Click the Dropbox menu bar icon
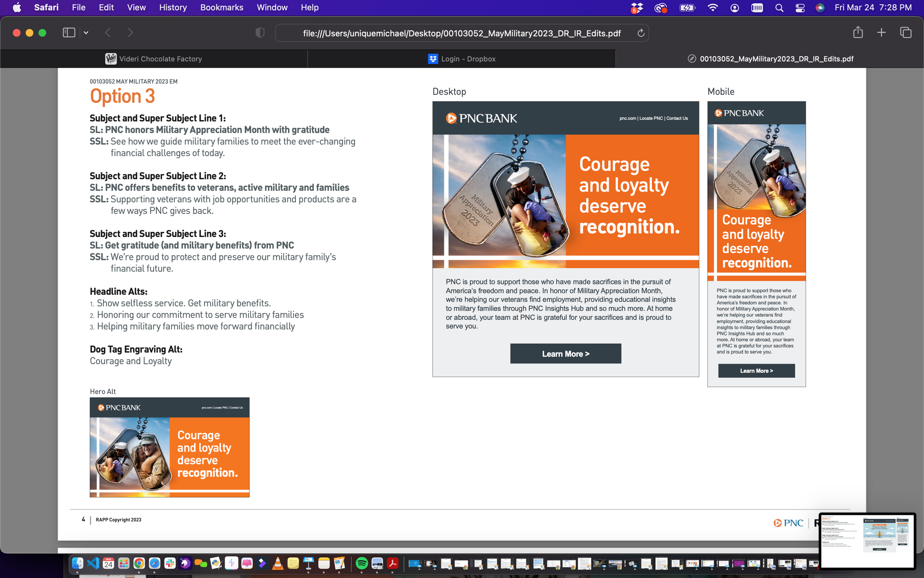 pyautogui.click(x=637, y=8)
